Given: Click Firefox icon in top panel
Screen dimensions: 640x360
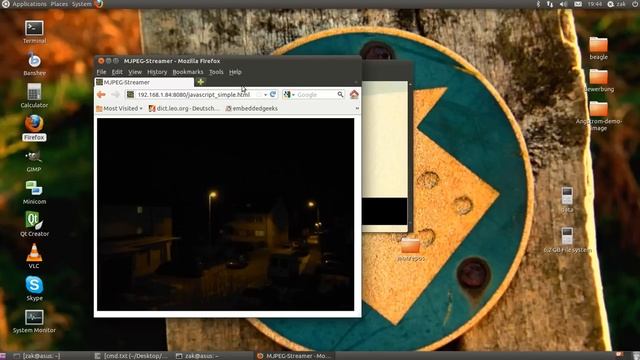Looking at the screenshot, I should pyautogui.click(x=99, y=4).
